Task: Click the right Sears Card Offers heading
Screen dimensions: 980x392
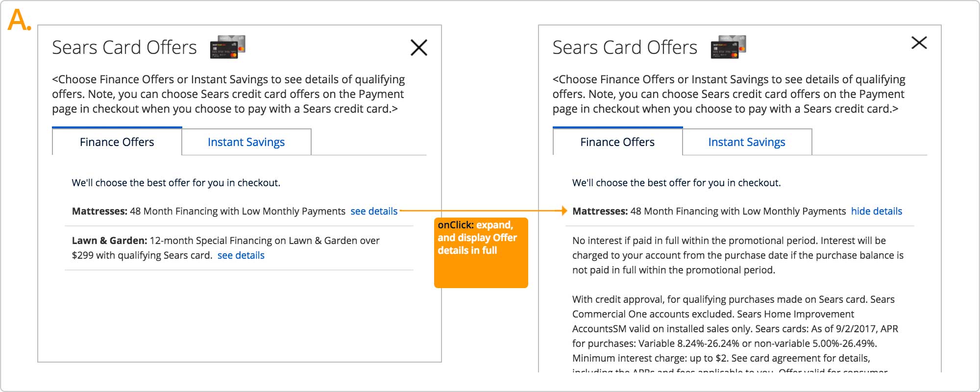Action: pos(625,48)
